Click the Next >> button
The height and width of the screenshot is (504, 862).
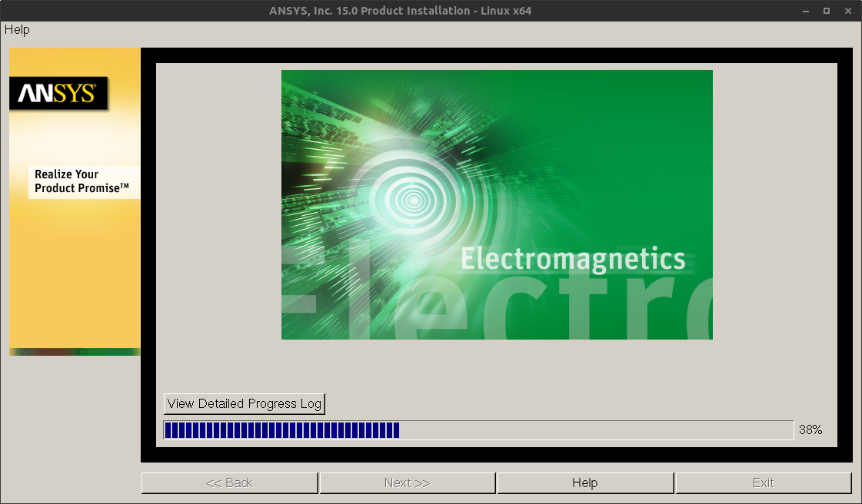click(x=408, y=483)
